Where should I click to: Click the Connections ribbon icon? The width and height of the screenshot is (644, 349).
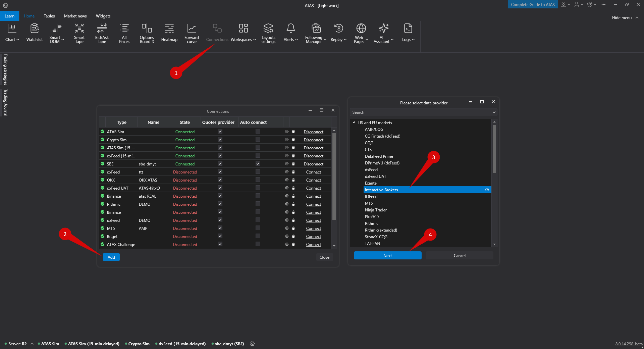coord(217,33)
